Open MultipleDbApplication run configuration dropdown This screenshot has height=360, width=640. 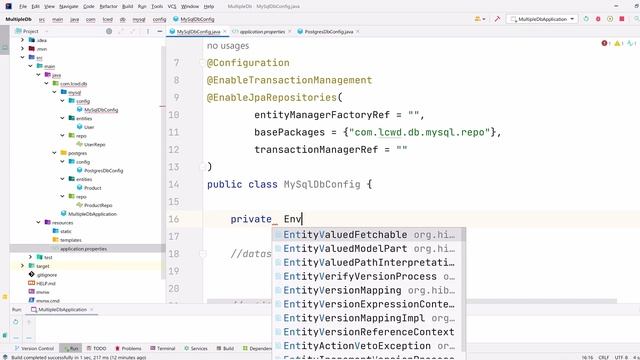(542, 19)
